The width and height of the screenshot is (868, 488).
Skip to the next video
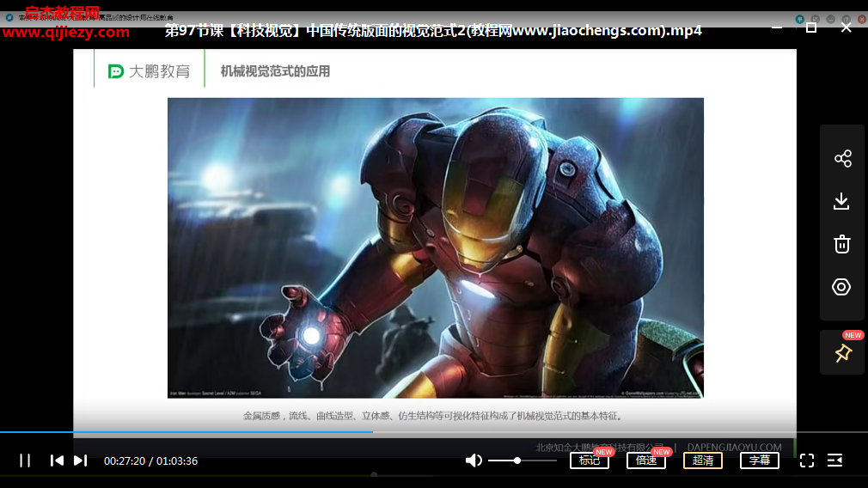pos(80,461)
